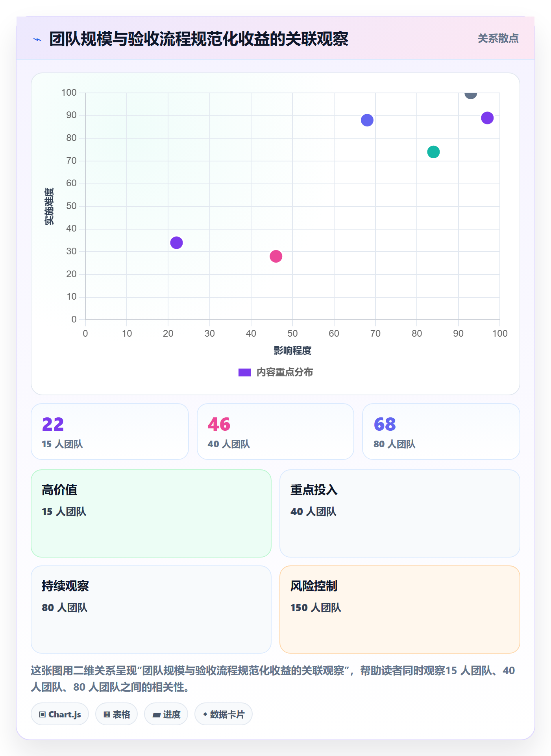Click the diamond icon in 数据卡片 chip
551x756 pixels.
(205, 714)
